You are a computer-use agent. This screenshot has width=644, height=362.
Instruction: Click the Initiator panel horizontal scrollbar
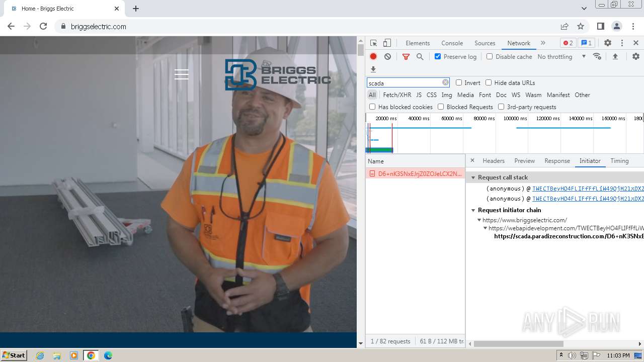[x=518, y=344]
